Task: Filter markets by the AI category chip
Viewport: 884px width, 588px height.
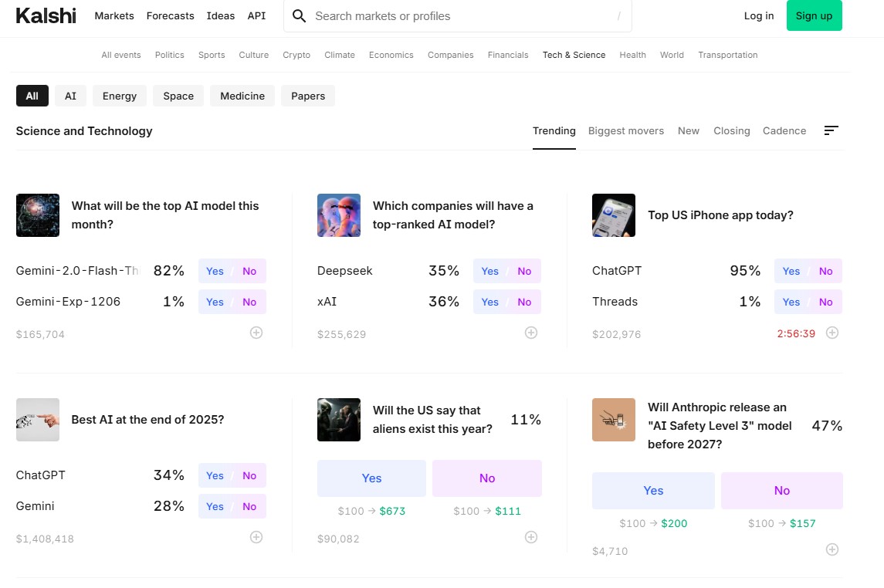Action: pos(70,96)
